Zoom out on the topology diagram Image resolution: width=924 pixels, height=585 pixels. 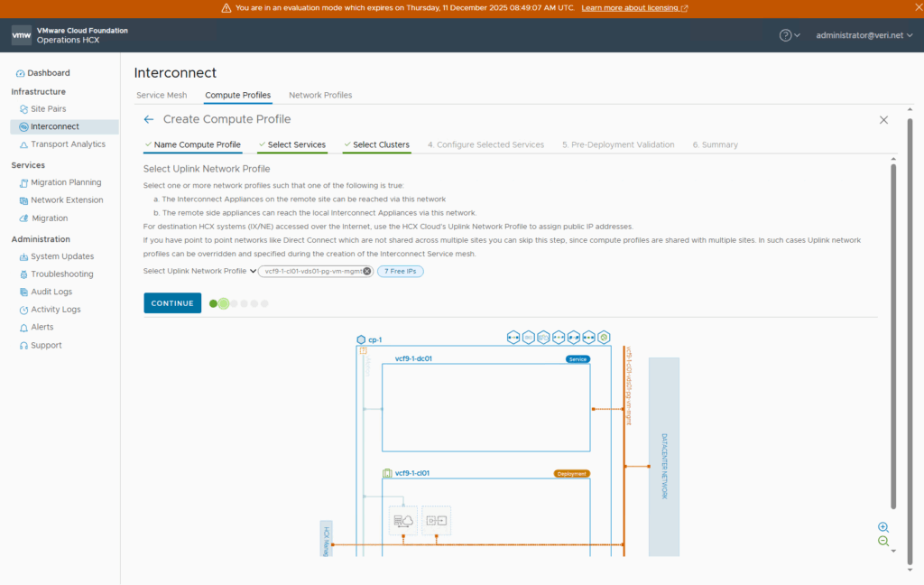[883, 542]
